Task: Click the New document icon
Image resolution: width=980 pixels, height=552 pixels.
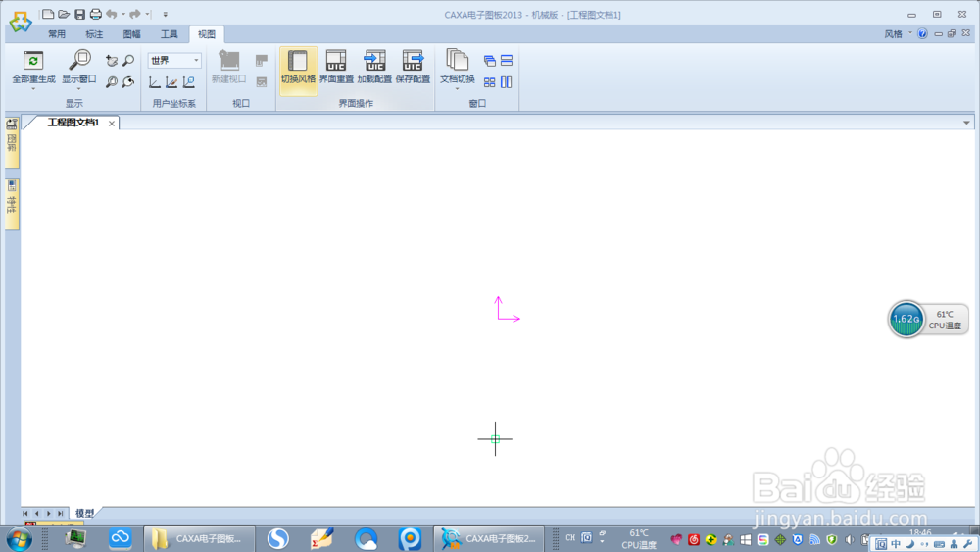Action: (47, 14)
